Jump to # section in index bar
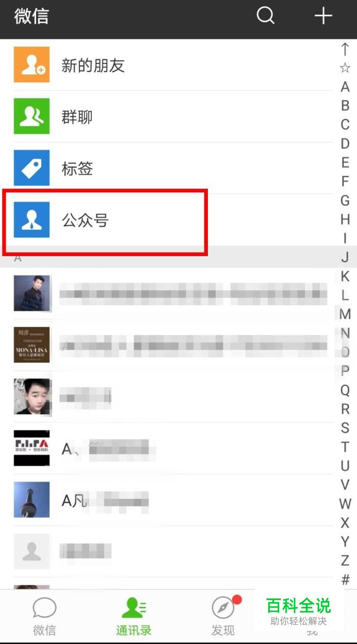Screen dimensions: 357x644 tap(345, 579)
